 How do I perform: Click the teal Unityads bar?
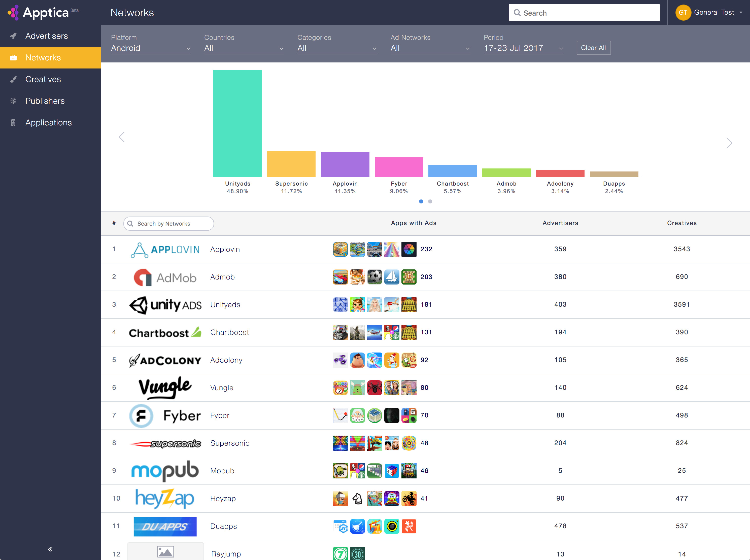237,123
